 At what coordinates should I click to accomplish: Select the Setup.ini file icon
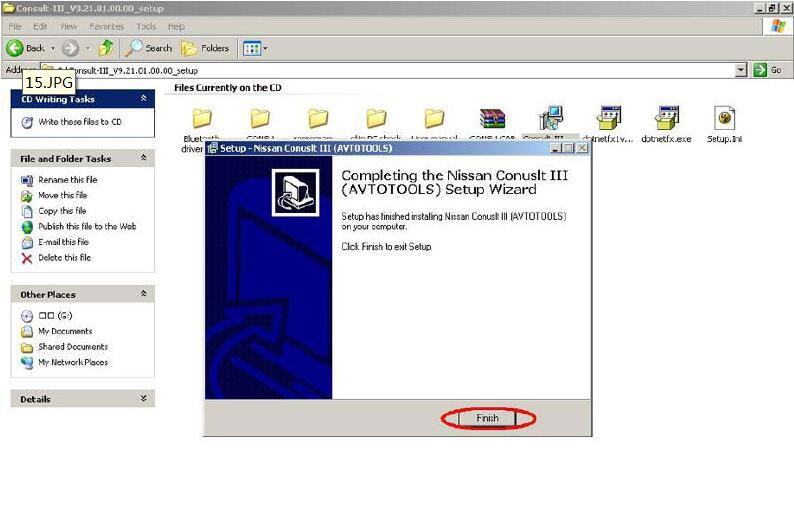725,117
